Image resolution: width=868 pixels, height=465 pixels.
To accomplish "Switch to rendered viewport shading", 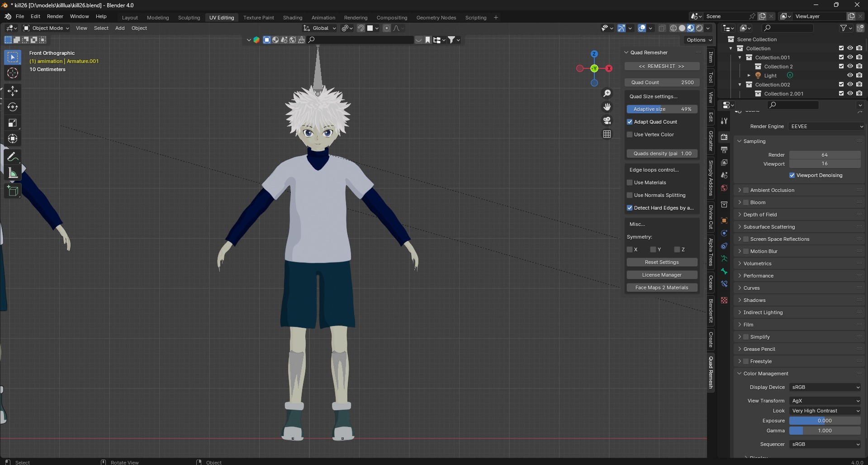I will coord(699,28).
